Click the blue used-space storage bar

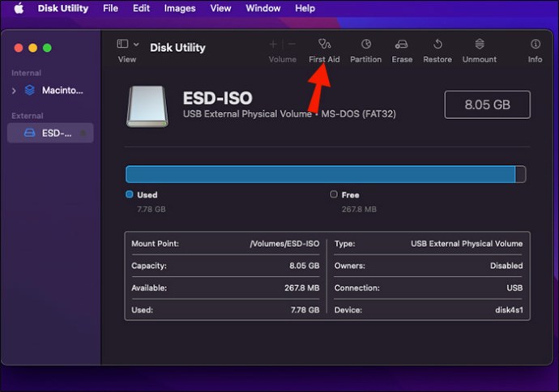click(321, 174)
